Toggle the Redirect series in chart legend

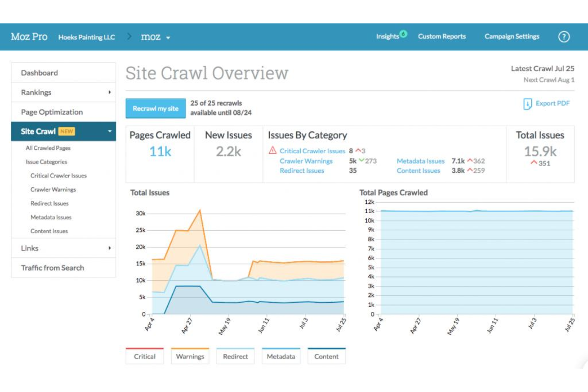235,356
